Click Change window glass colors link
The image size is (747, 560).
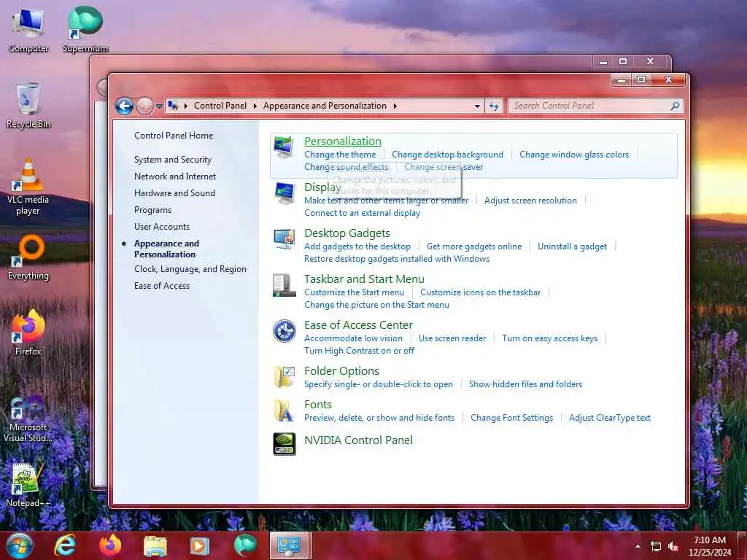tap(574, 155)
